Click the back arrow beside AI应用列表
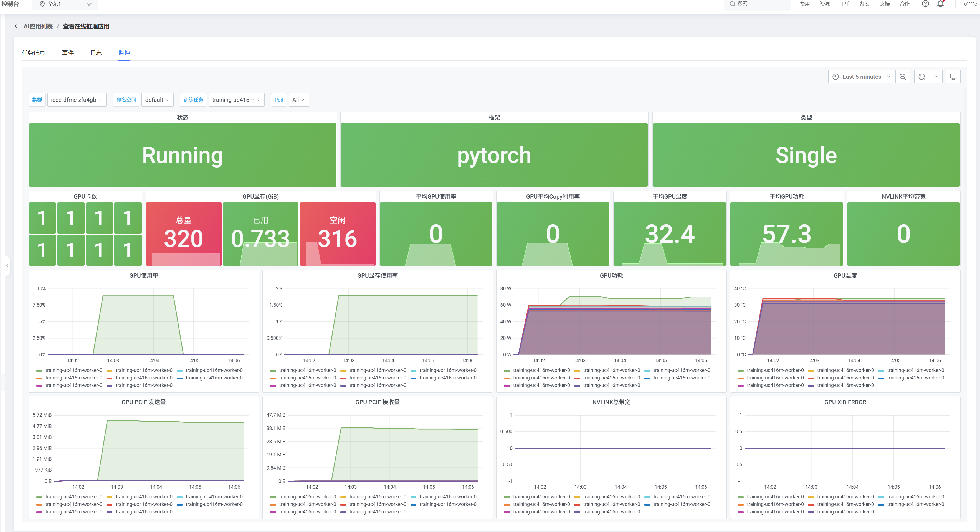 (17, 26)
